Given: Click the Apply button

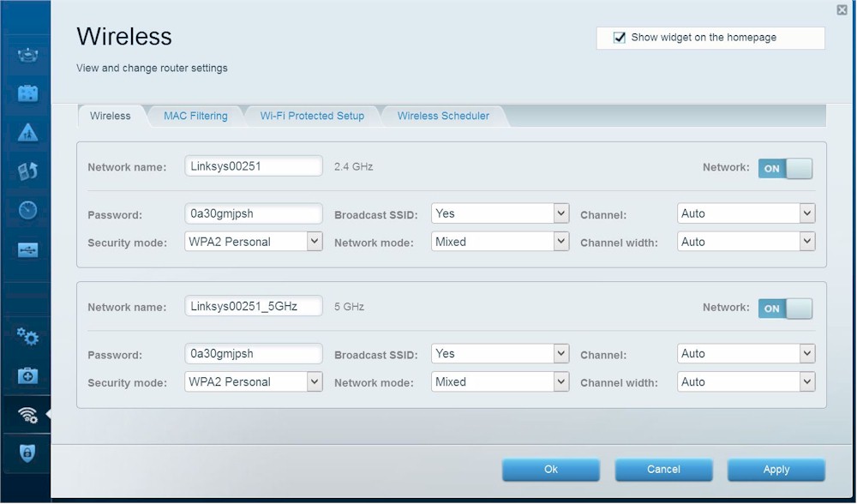Looking at the screenshot, I should point(776,470).
